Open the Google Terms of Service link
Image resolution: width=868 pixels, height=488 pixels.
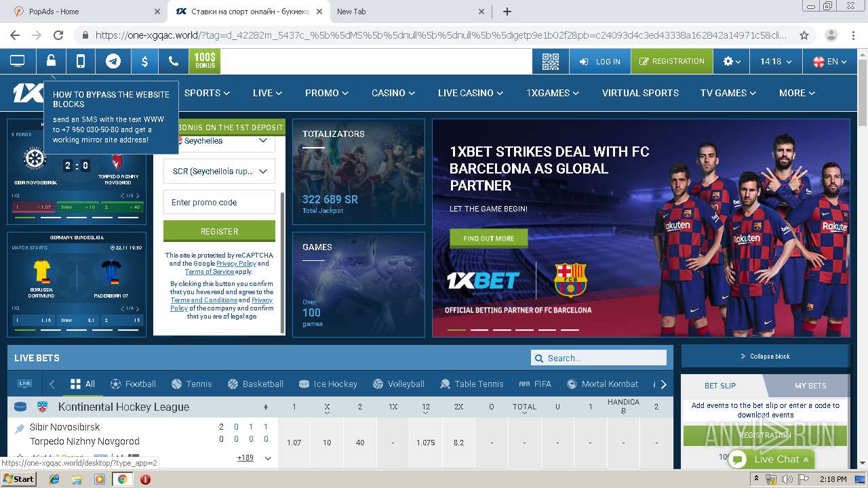(209, 272)
